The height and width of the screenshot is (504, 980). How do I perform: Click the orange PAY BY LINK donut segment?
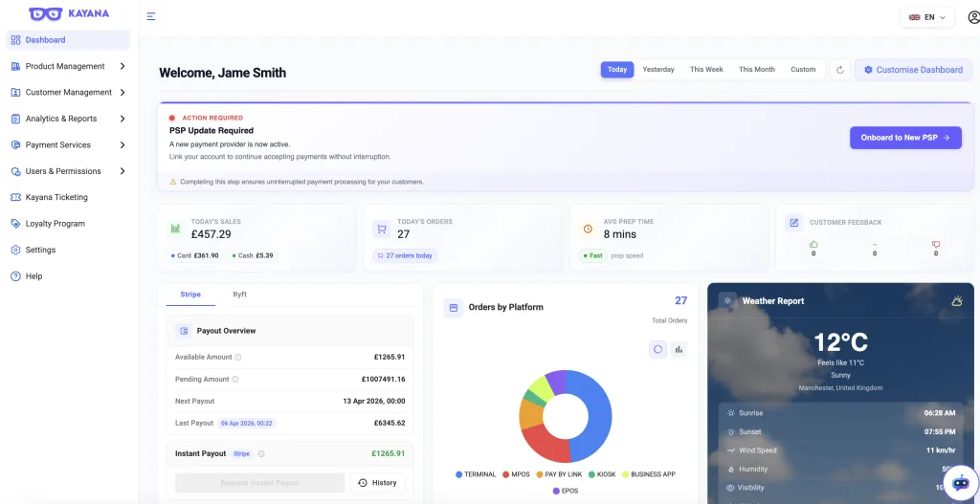(530, 415)
